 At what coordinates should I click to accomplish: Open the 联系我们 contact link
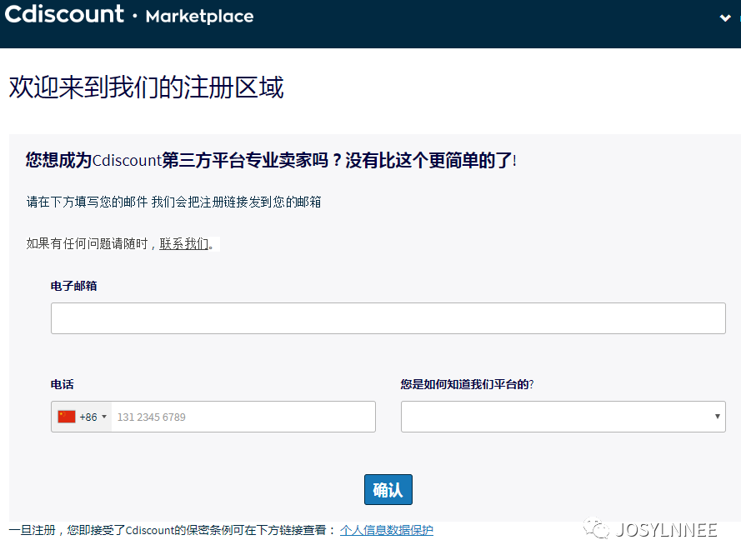pos(183,244)
